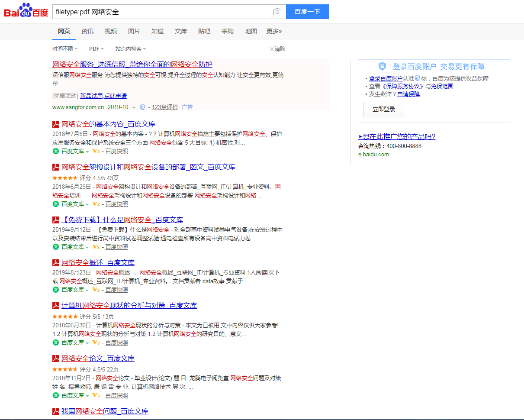Click PDF icon beside 网络安全论文 result
This screenshot has width=524, height=420.
tap(56, 359)
